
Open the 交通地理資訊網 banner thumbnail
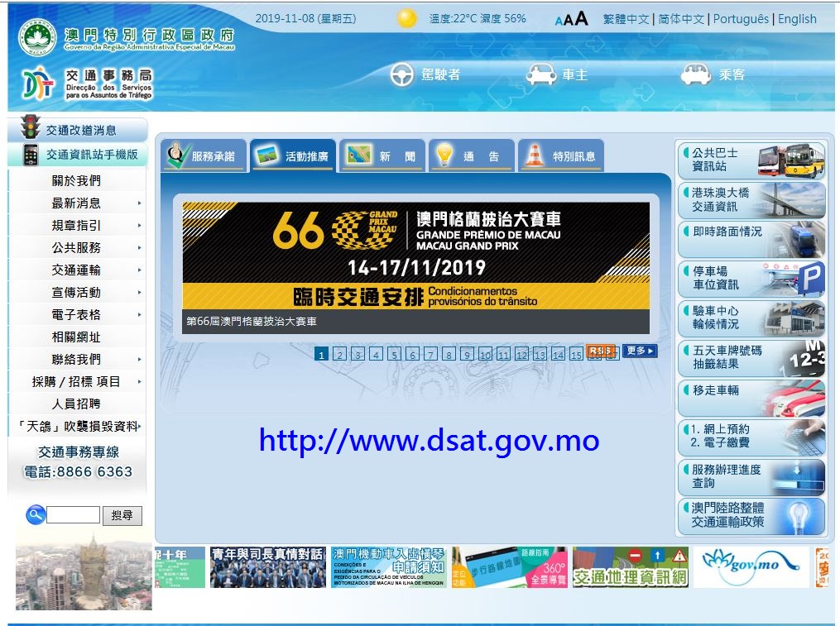pyautogui.click(x=631, y=567)
